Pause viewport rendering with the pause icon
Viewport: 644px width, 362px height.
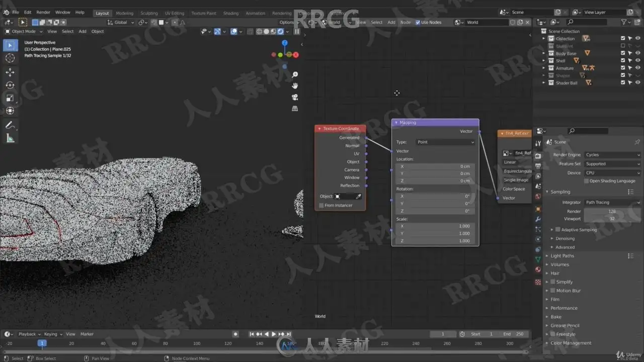coord(297,31)
